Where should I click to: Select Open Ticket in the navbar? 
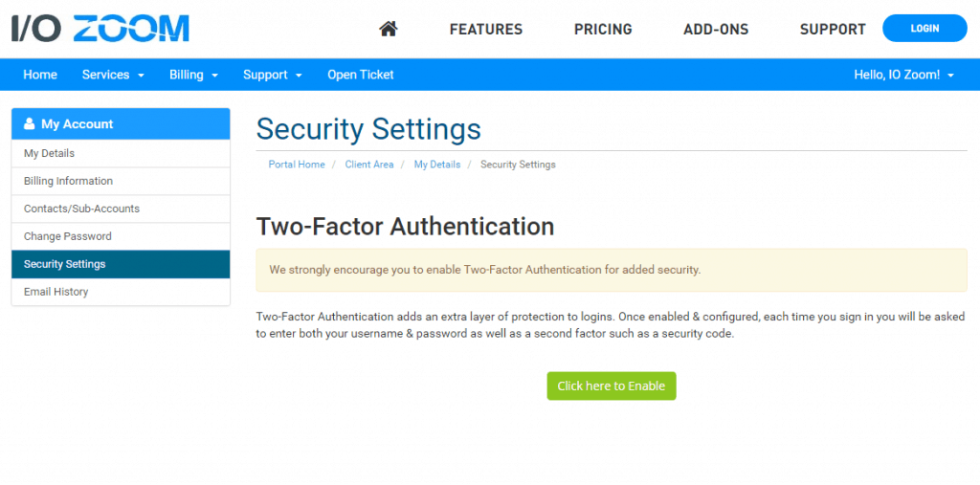tap(360, 75)
